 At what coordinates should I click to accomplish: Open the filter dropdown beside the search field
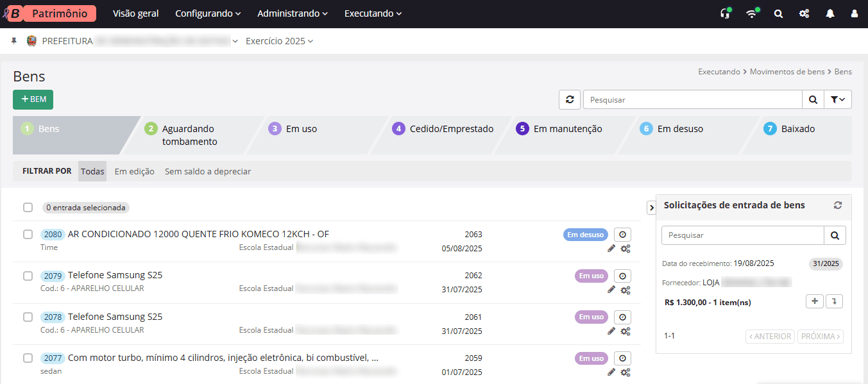coord(838,99)
